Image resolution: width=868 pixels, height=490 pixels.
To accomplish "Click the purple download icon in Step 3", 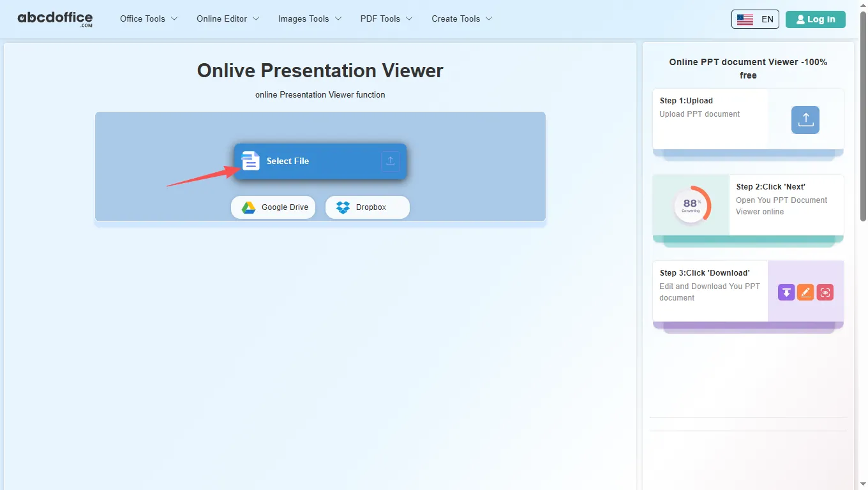I will tap(786, 292).
